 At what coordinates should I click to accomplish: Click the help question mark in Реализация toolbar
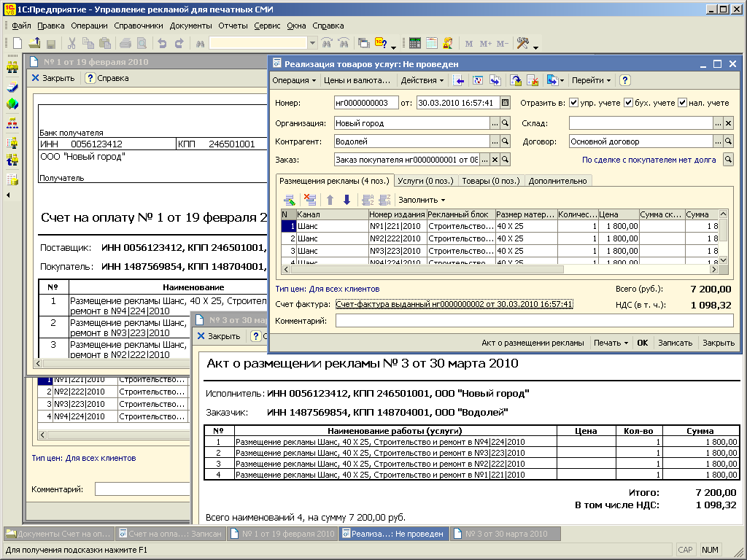click(x=624, y=80)
